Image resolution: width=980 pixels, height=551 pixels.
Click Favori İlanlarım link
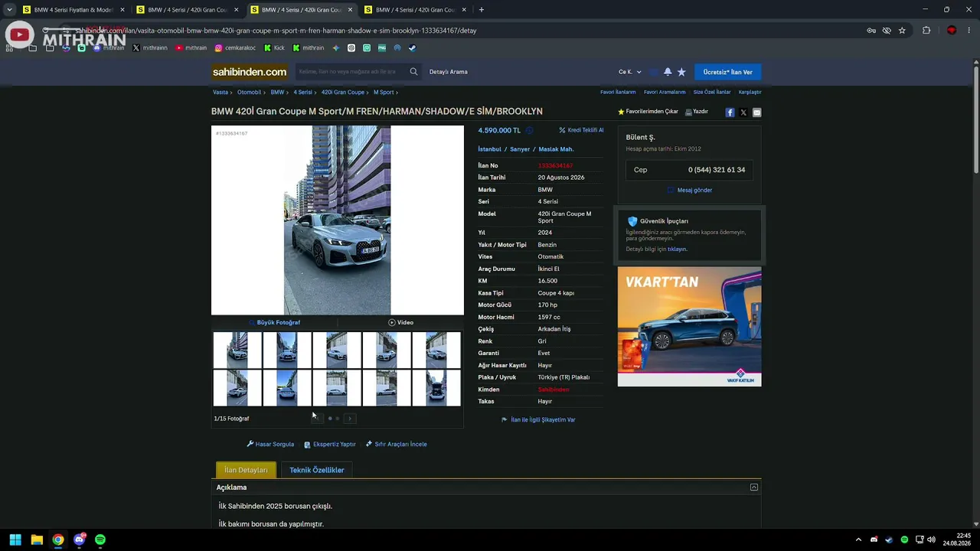click(618, 92)
